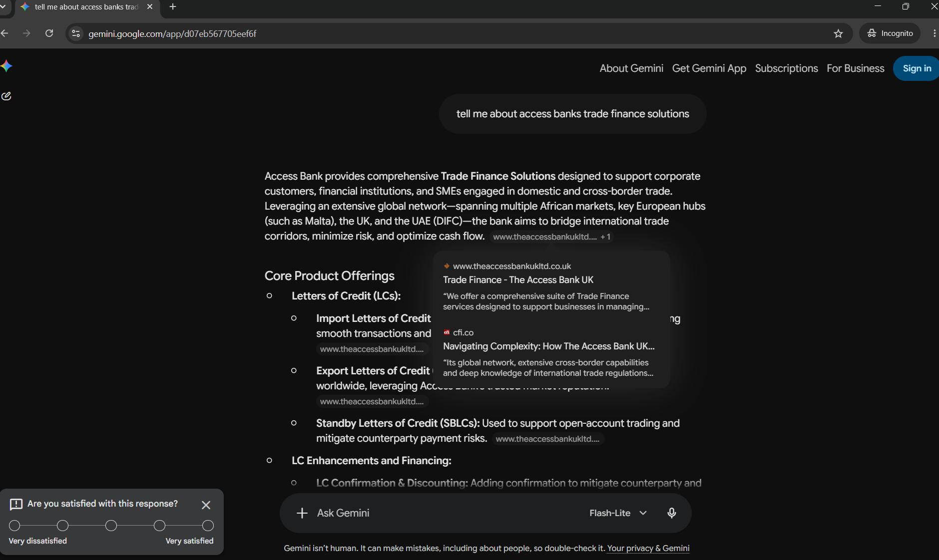Open a new browser tab
This screenshot has width=939, height=560.
[173, 7]
